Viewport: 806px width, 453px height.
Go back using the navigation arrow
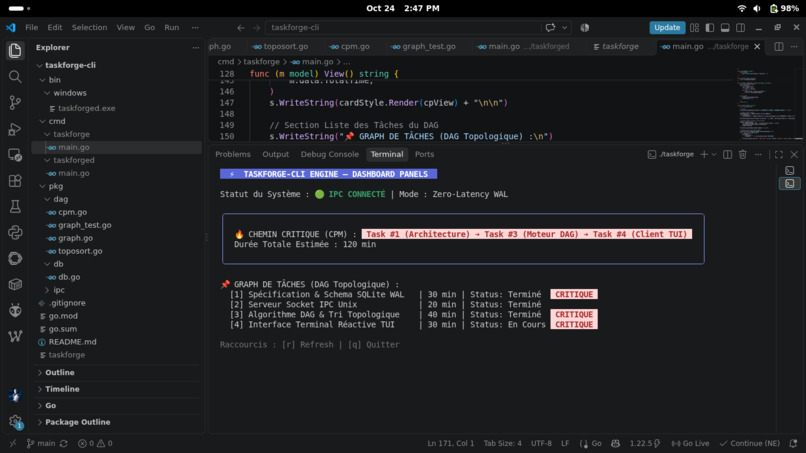[x=241, y=28]
